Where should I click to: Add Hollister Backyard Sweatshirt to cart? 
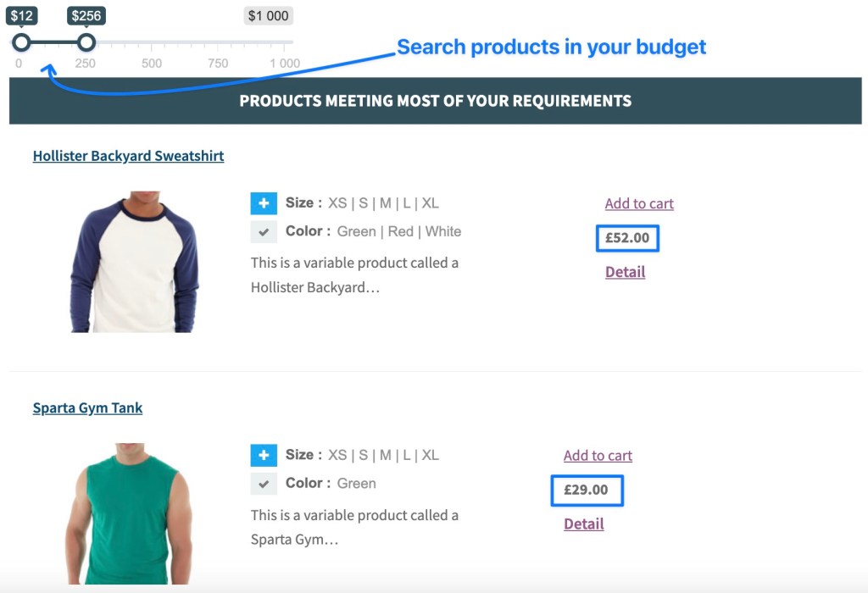tap(639, 203)
